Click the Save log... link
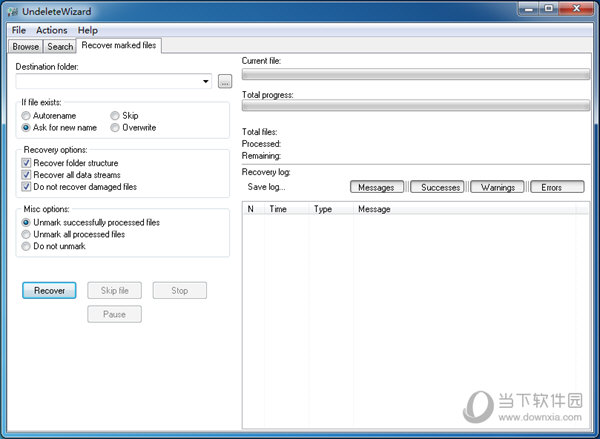Viewport: 600px width, 439px height. [x=266, y=187]
